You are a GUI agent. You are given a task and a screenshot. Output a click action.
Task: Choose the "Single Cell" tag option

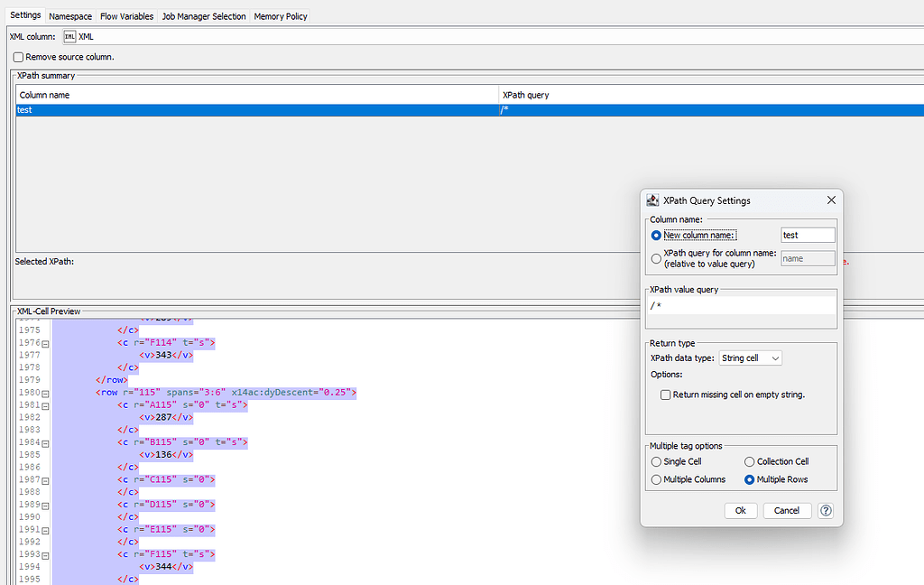[658, 461]
